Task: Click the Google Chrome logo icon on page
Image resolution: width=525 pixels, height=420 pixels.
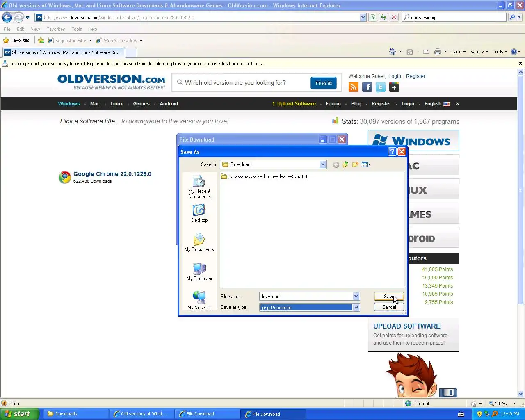Action: point(64,177)
